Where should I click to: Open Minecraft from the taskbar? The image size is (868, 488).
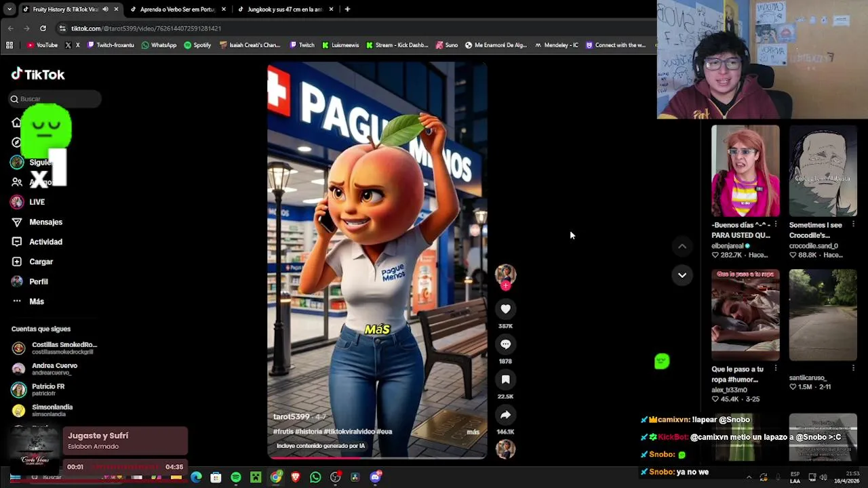click(x=256, y=478)
